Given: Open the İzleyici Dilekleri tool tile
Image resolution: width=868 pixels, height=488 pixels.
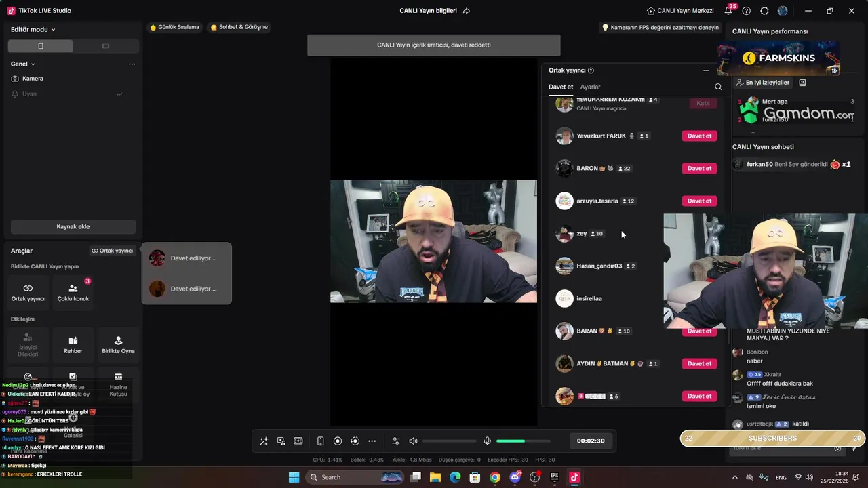Looking at the screenshot, I should coord(28,345).
